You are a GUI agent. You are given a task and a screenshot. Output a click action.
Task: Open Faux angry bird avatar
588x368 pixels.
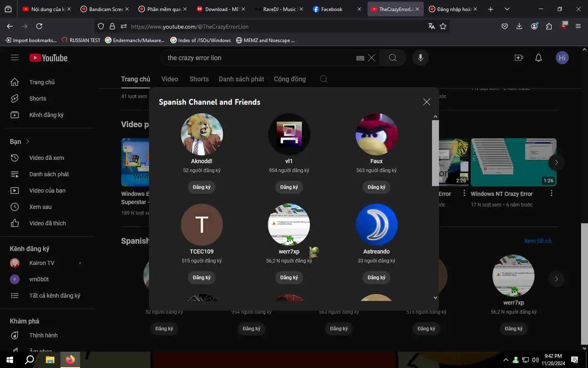[x=376, y=134]
